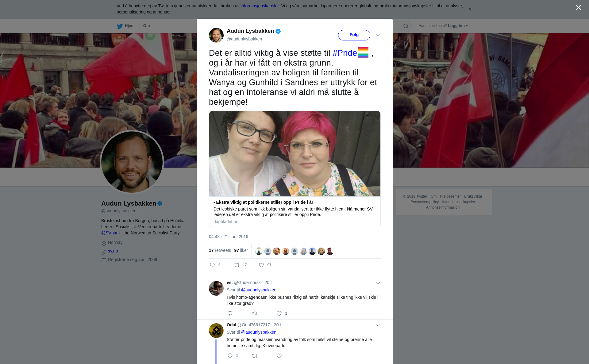Retweet the reply from Odal
Image resolution: width=589 pixels, height=364 pixels.
pos(255,356)
